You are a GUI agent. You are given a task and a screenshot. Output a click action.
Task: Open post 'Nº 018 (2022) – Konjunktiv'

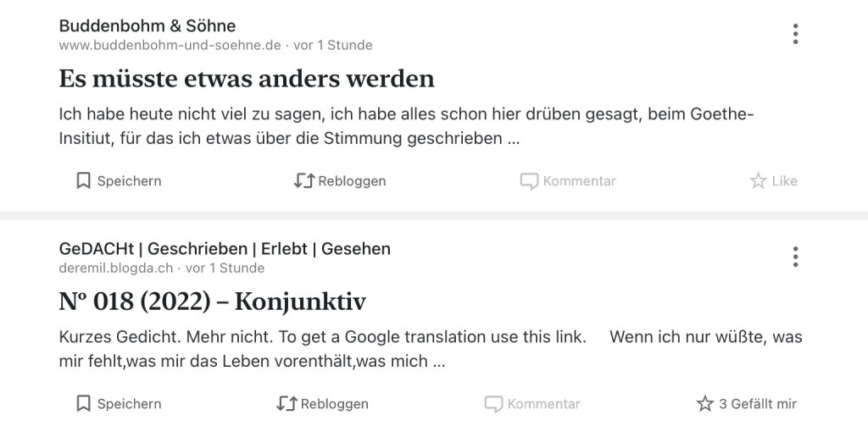click(x=212, y=302)
